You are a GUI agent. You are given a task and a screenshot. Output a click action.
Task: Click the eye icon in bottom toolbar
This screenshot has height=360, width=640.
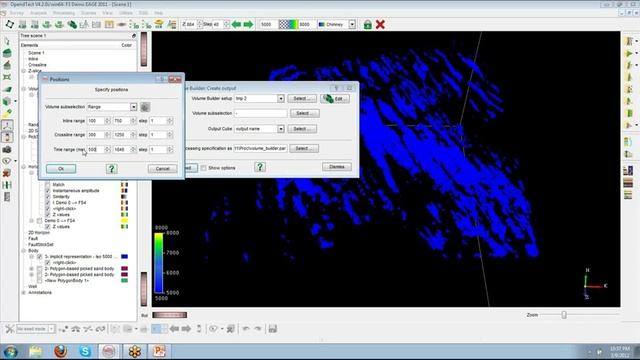213,329
